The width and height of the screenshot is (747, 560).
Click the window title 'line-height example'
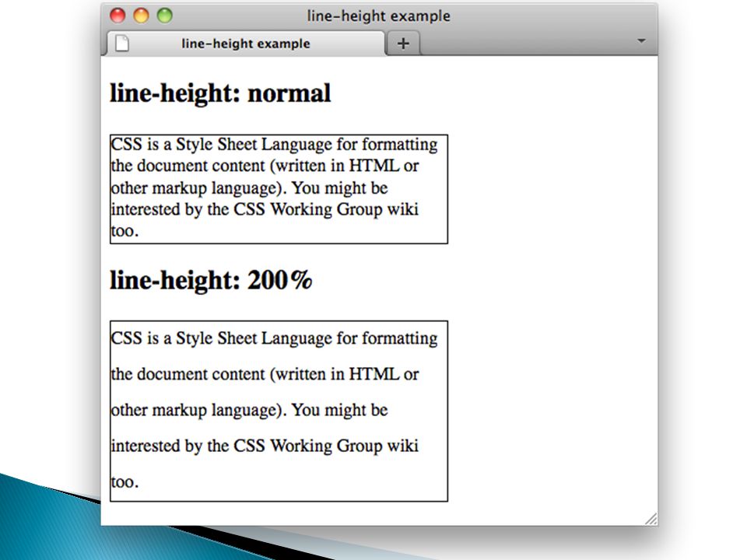click(x=378, y=16)
